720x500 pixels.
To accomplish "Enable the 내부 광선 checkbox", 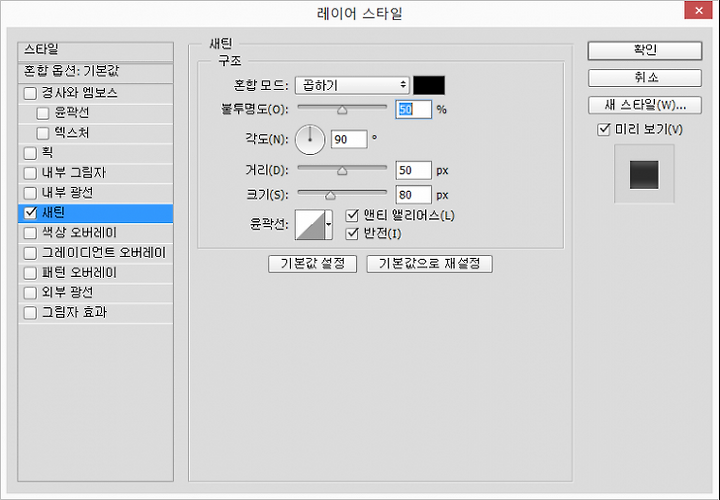I will pos(30,193).
